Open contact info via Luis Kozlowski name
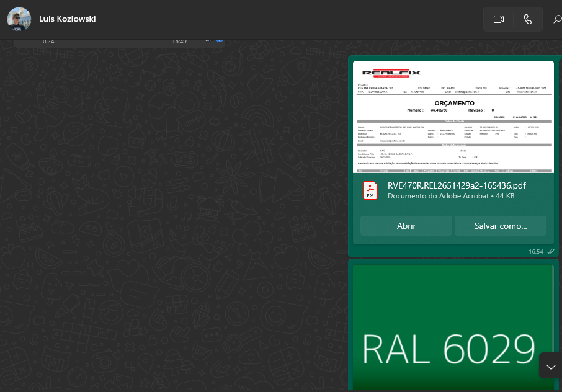This screenshot has width=562, height=392. point(67,19)
